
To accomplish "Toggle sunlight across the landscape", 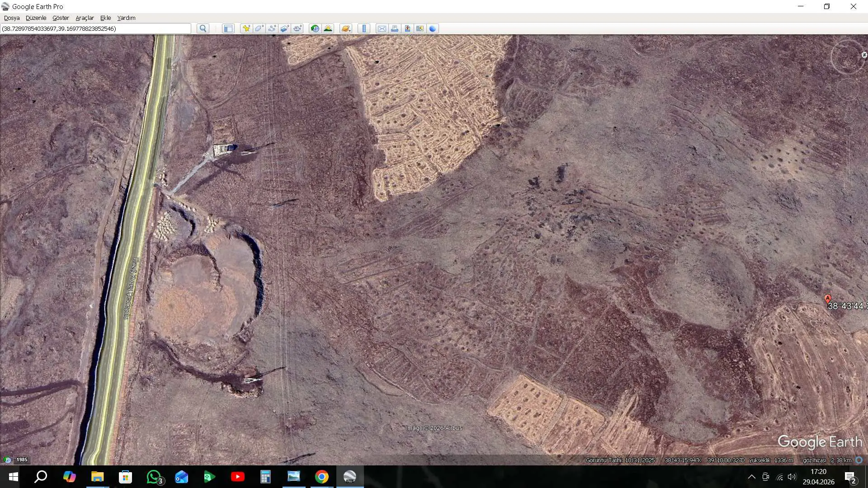I will (x=328, y=28).
